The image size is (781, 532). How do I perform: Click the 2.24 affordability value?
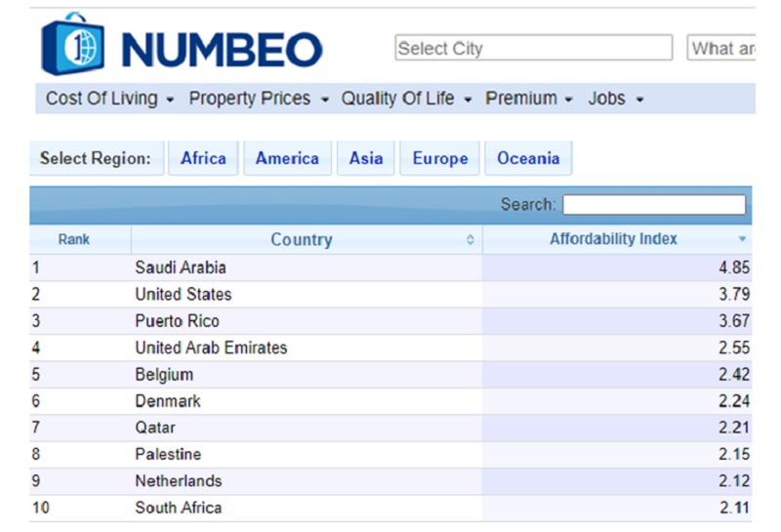734,401
